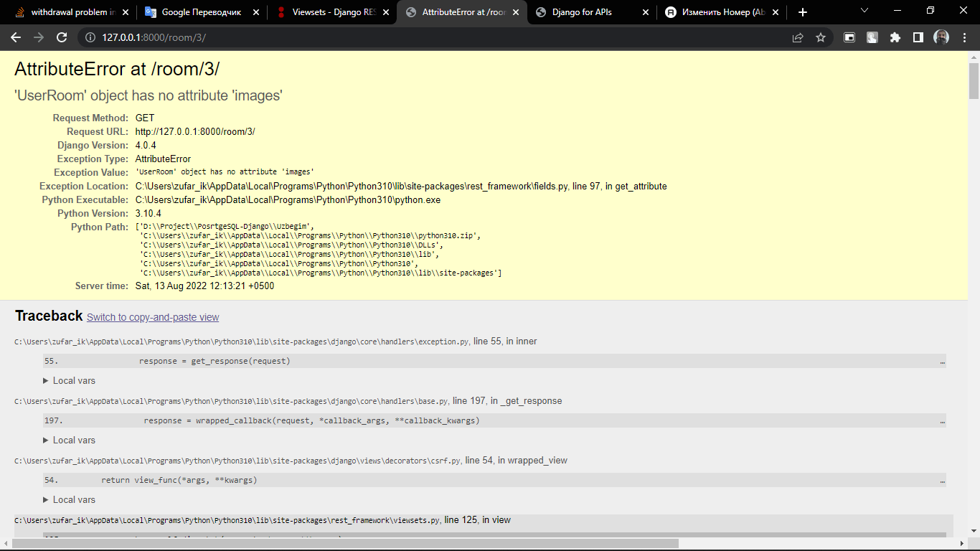
Task: Click the Request URL value text
Action: click(195, 132)
